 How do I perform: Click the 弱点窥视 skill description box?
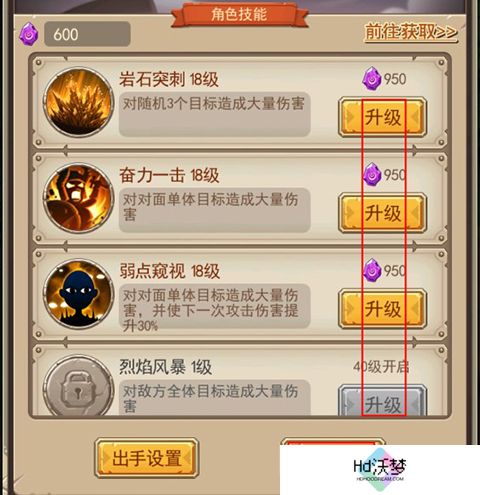[x=215, y=306]
